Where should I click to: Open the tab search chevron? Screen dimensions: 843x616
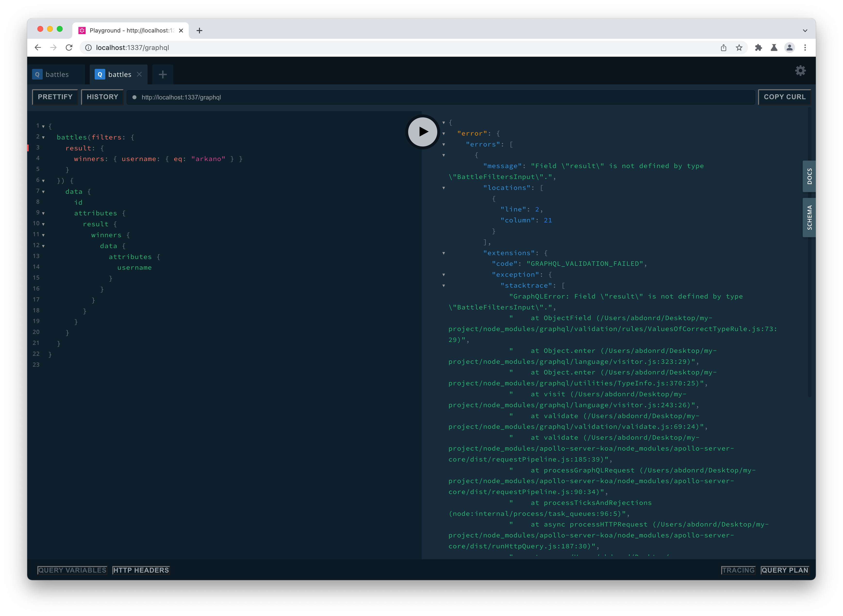pos(805,31)
